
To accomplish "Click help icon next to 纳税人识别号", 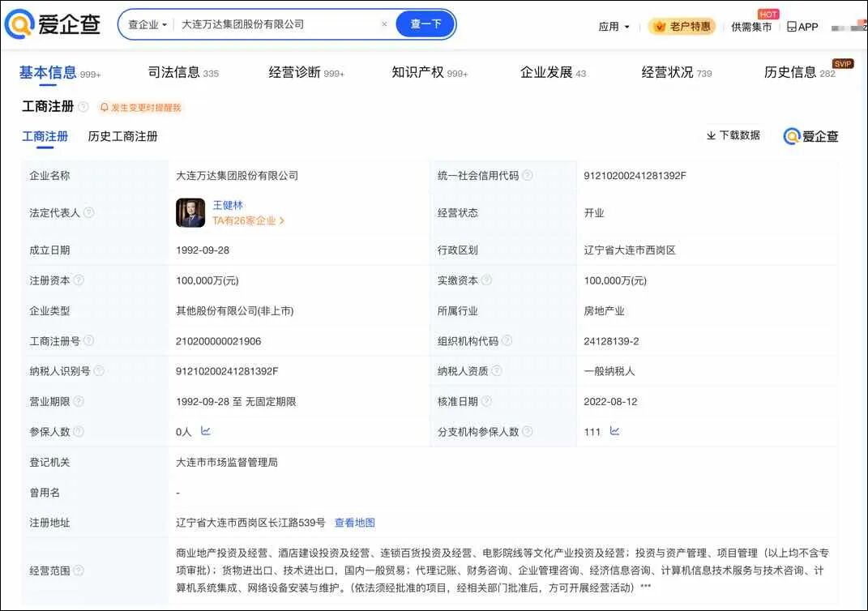I will point(99,371).
